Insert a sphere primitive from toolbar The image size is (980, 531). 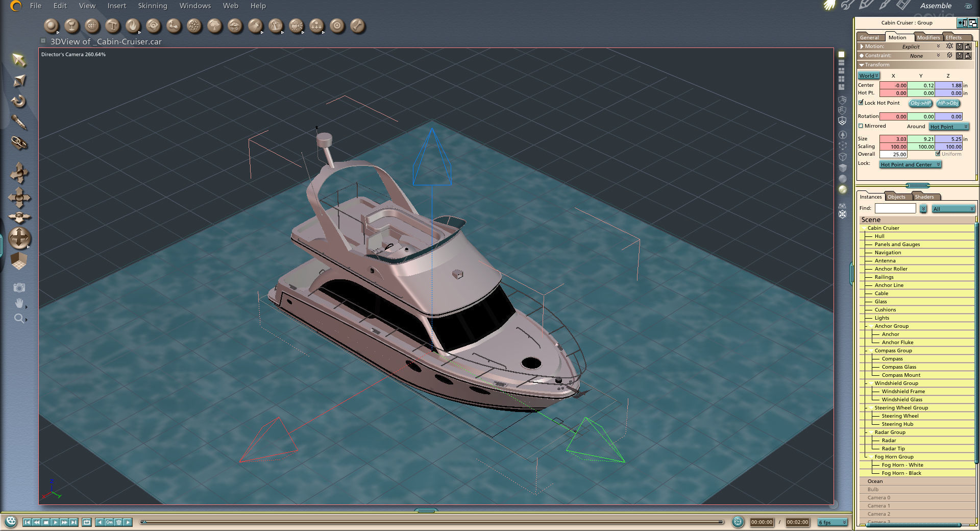(x=51, y=26)
